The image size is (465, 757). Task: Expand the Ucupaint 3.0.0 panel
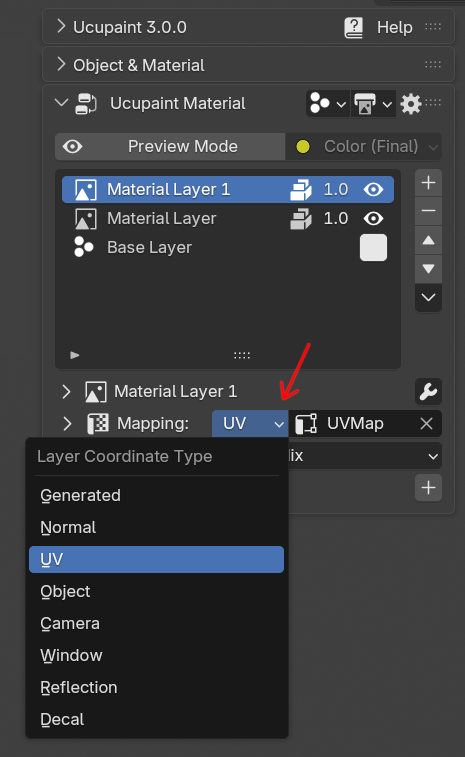coord(61,27)
